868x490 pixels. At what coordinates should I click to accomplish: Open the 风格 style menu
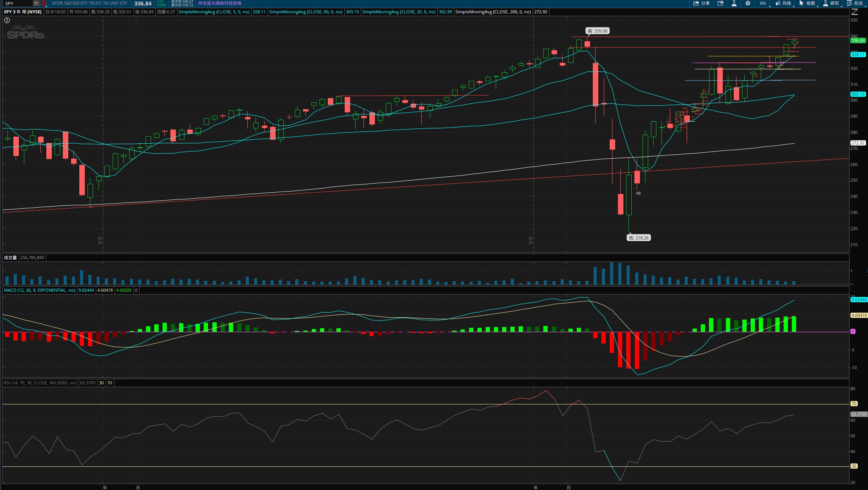(x=783, y=3)
